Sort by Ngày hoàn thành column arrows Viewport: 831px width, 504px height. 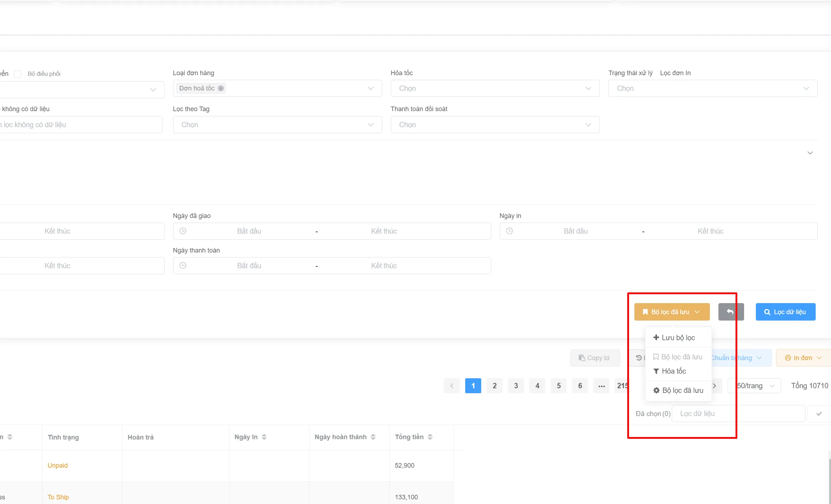coord(373,437)
